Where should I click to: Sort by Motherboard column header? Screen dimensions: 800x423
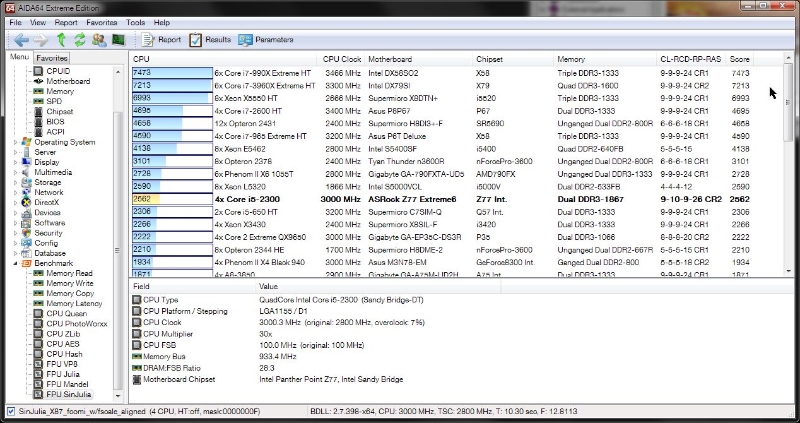418,59
